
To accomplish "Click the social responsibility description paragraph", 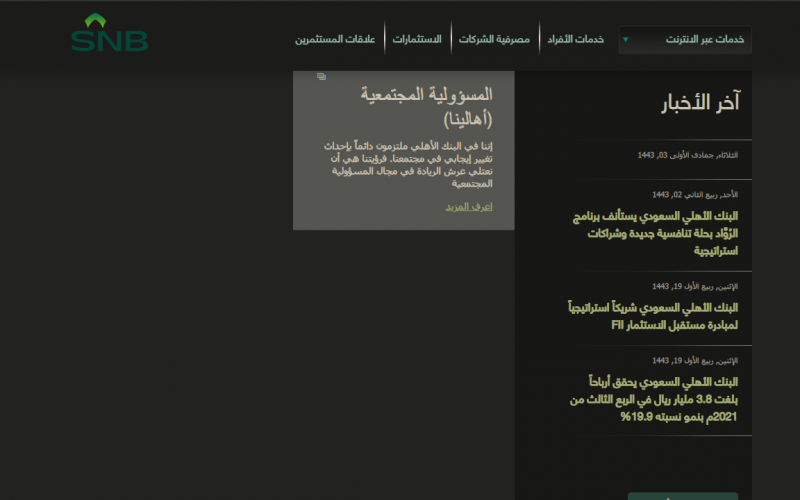I will [x=408, y=165].
